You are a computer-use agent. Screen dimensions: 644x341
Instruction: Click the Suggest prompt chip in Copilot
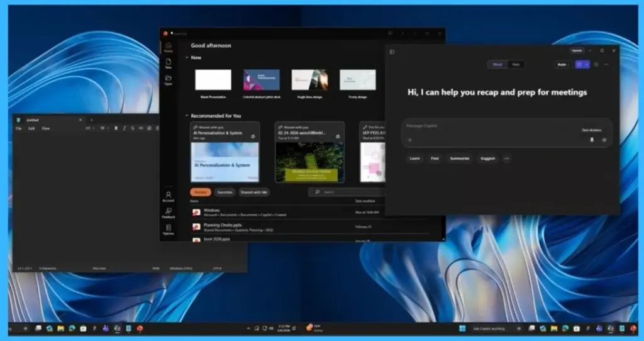(488, 159)
